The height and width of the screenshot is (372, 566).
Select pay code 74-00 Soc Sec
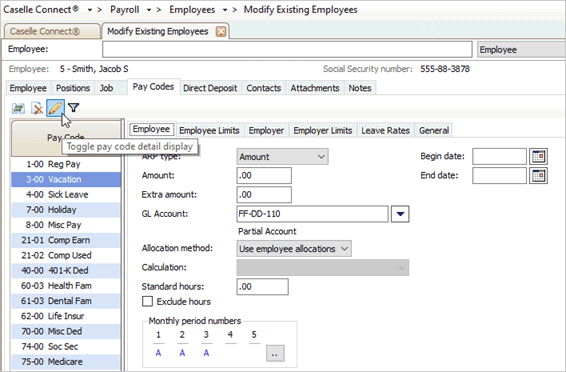point(66,346)
